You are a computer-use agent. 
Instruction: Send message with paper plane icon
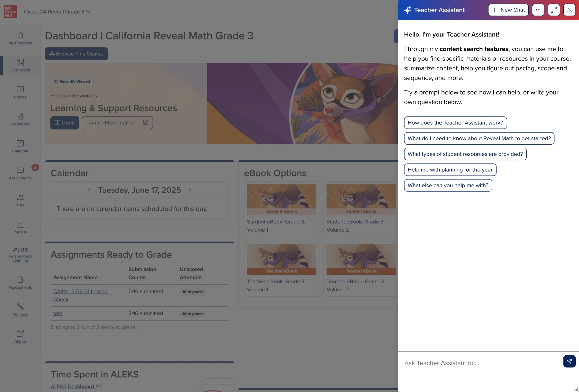pyautogui.click(x=569, y=361)
